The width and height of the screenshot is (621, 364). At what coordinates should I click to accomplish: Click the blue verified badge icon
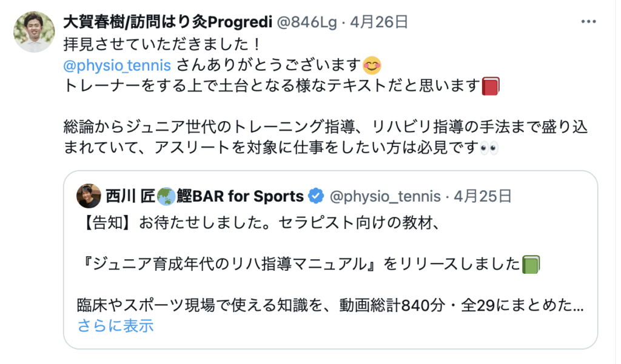[x=316, y=196]
